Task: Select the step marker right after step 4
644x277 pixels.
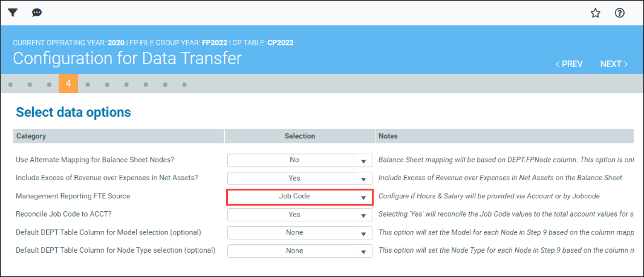Action: [88, 84]
